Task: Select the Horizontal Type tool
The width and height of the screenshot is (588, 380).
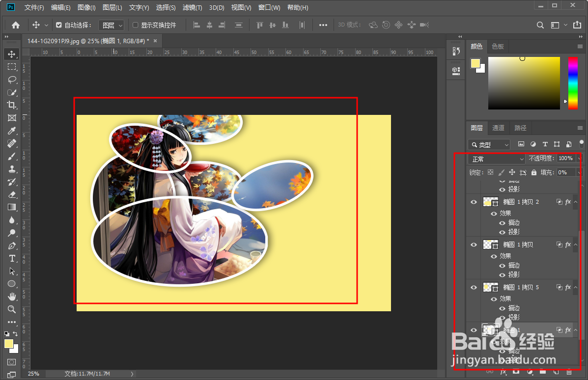Action: 12,259
